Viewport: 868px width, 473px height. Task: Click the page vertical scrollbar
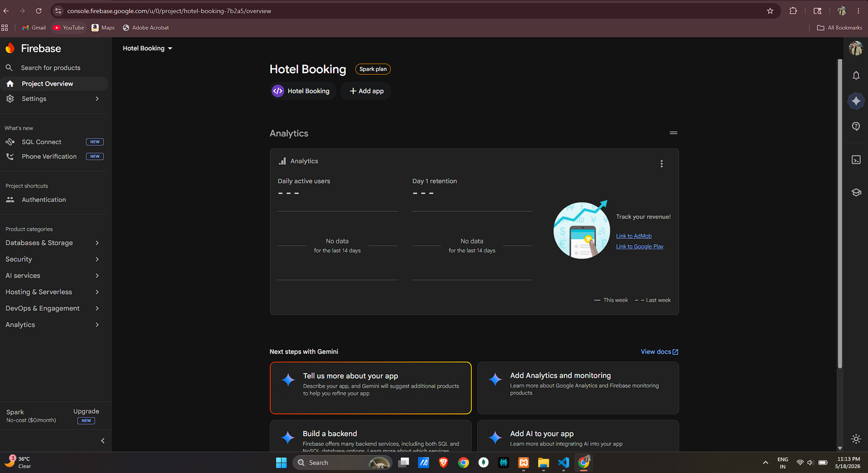tap(840, 214)
